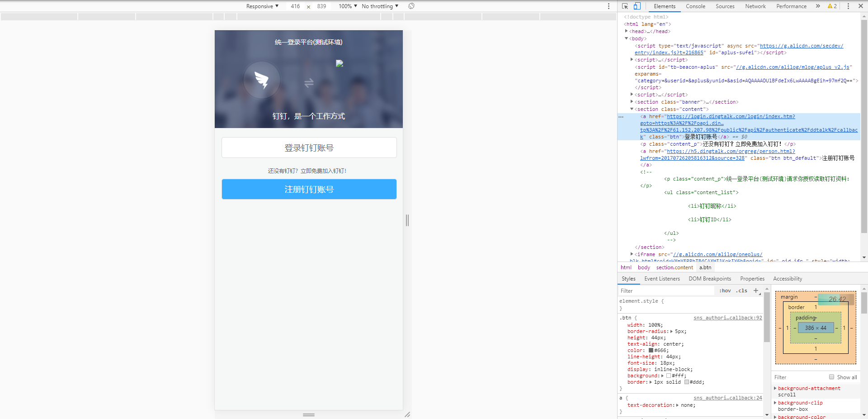Activate the inspect element picker icon
This screenshot has height=419, width=868.
pos(625,6)
